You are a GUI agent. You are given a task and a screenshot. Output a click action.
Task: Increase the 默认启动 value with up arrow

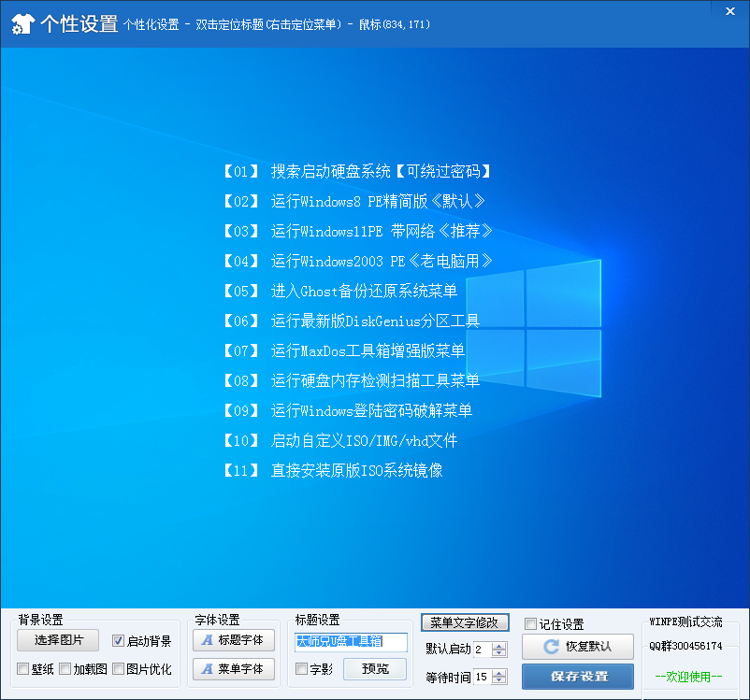coord(498,646)
